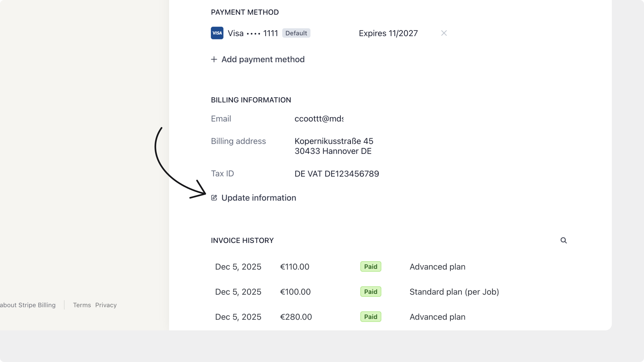Open the €110.00 Advanced plan invoice
The image size is (644, 362).
point(294,267)
